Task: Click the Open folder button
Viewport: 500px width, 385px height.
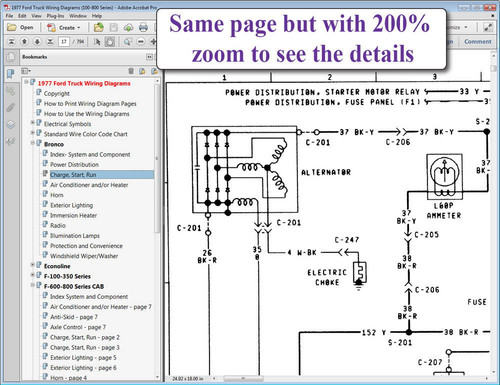Action: (20, 27)
